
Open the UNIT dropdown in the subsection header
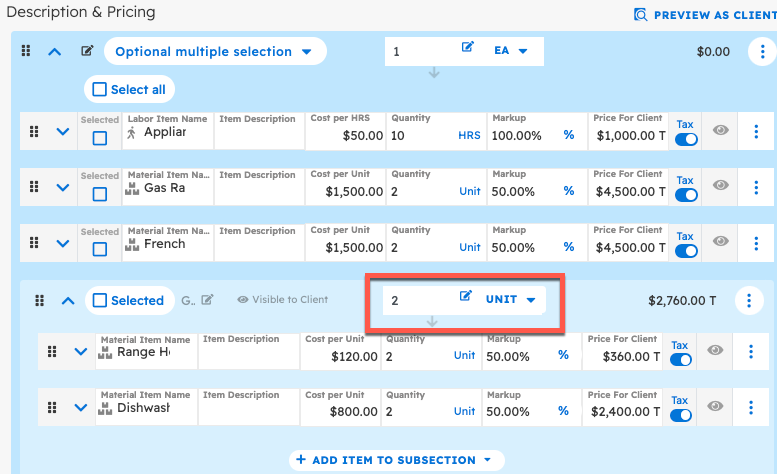(x=511, y=299)
